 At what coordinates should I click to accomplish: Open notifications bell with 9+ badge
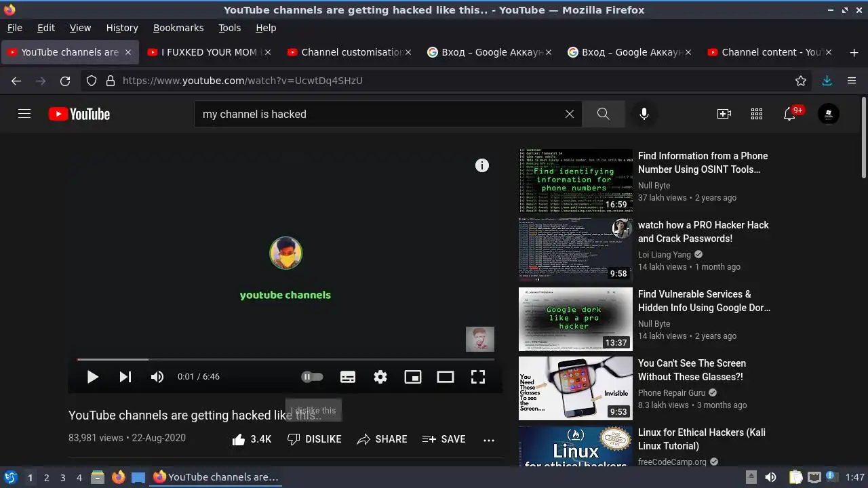click(791, 113)
